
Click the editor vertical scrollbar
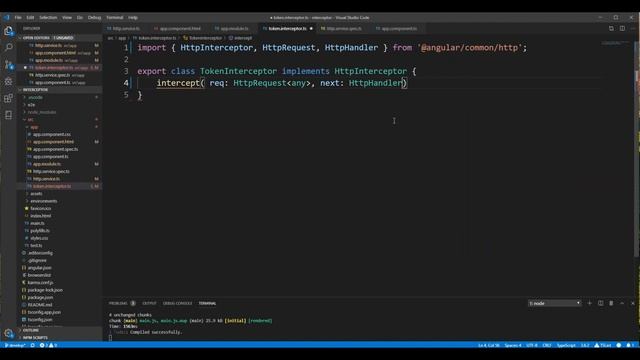637,149
